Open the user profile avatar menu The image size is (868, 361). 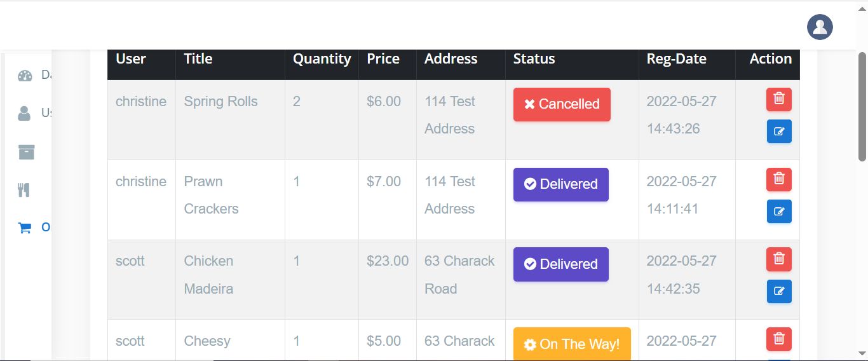pos(820,27)
